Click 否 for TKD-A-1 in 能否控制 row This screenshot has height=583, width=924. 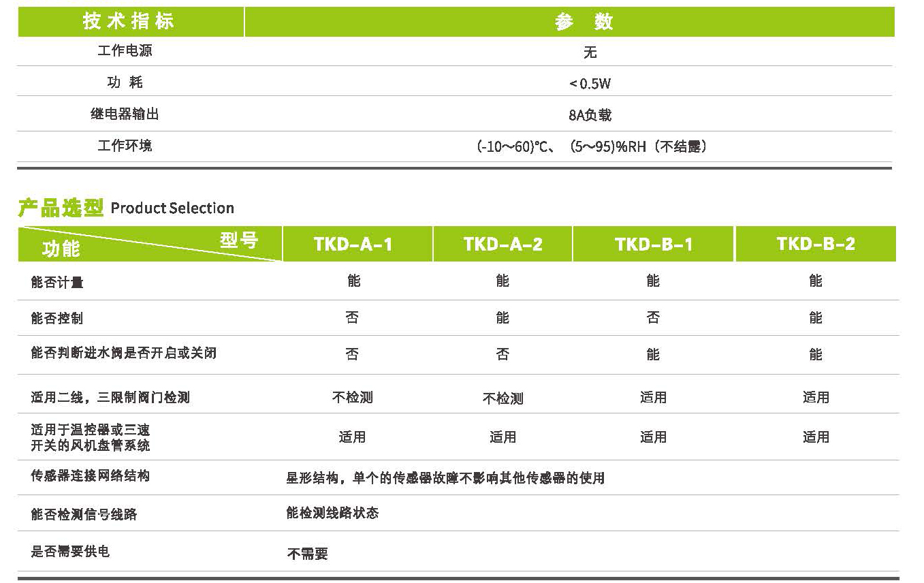pyautogui.click(x=352, y=317)
